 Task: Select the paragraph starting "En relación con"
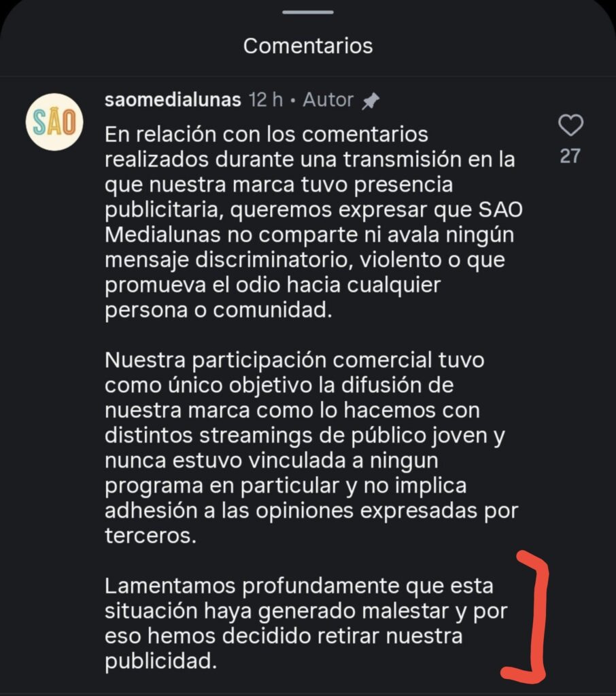point(313,222)
